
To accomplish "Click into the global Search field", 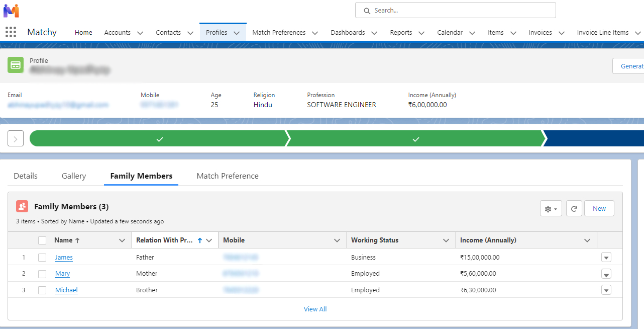I will click(456, 10).
